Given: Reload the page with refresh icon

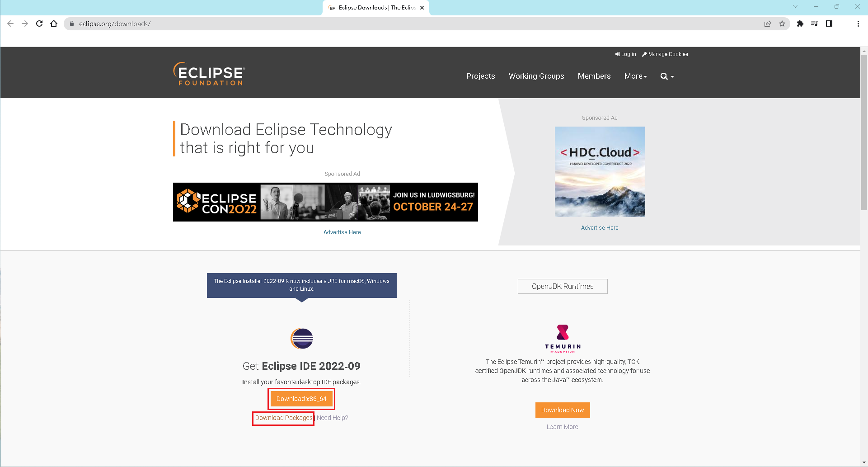Looking at the screenshot, I should click(x=39, y=24).
